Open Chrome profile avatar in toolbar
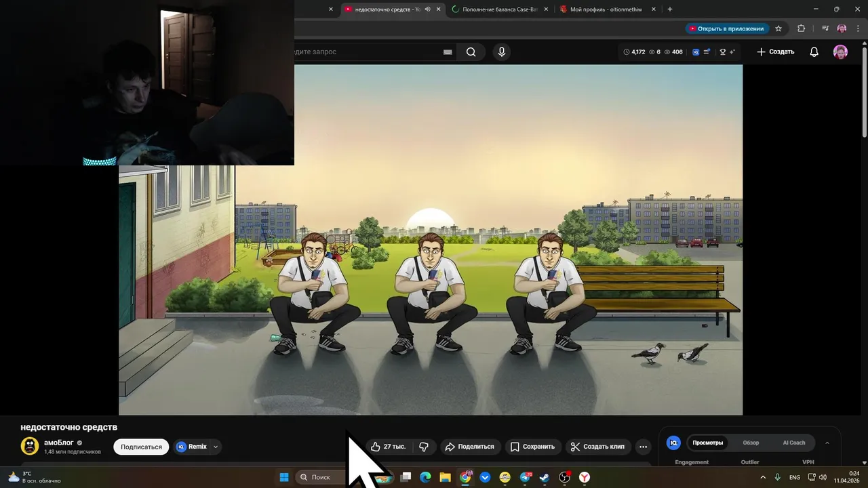The width and height of the screenshot is (868, 488). [842, 28]
